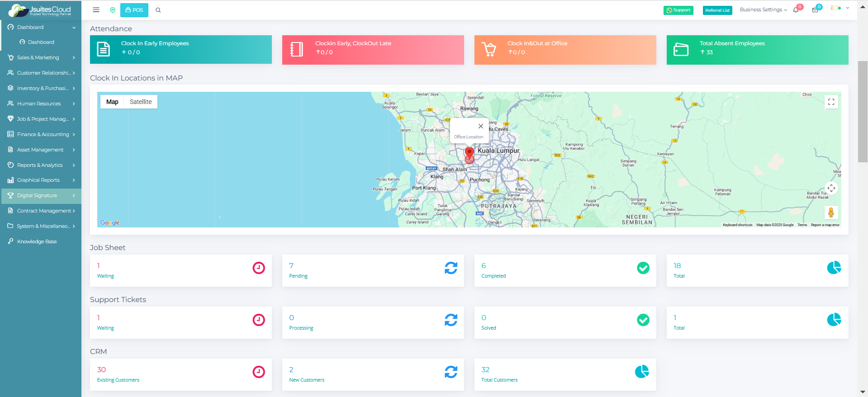Click the green location pin icon in header

pyautogui.click(x=113, y=10)
